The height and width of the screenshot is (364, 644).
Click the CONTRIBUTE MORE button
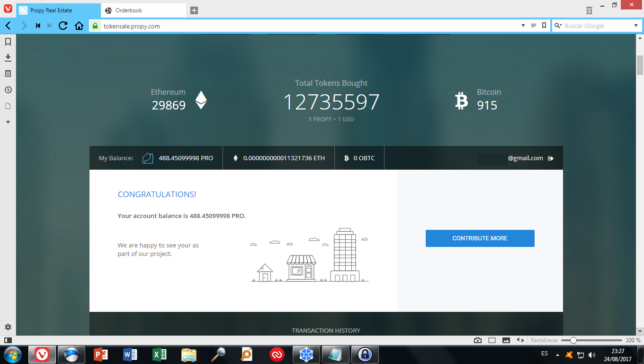pos(480,238)
